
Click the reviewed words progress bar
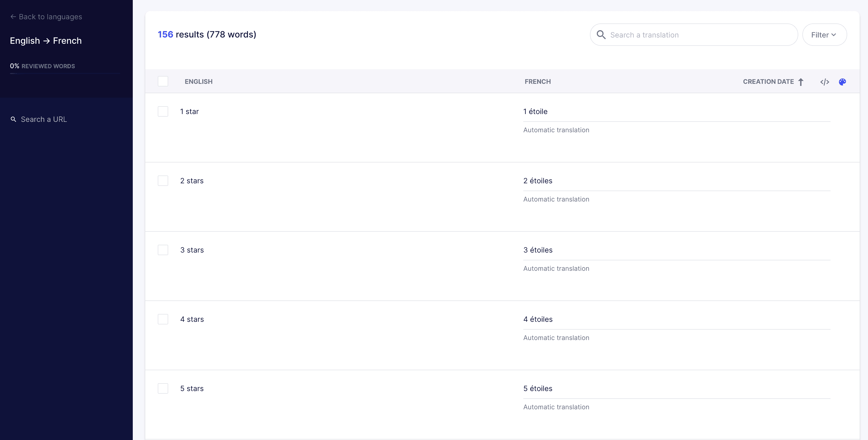pos(65,73)
